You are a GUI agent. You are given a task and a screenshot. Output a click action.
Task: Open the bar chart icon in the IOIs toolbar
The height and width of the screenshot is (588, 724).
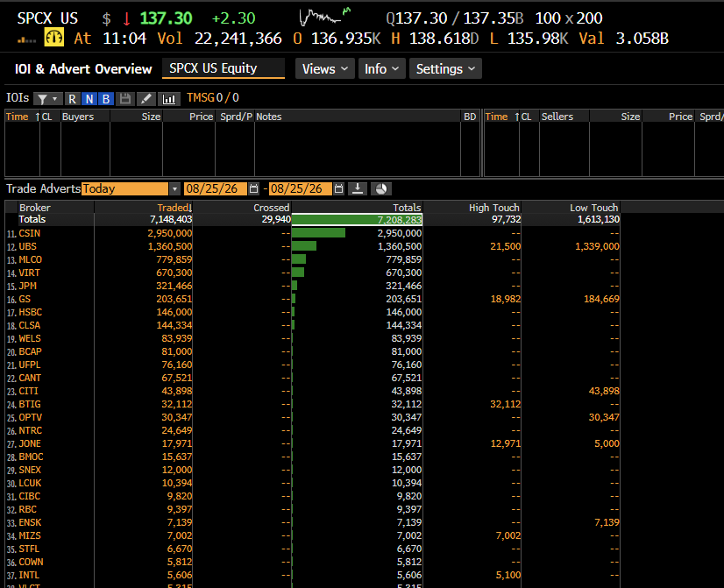[x=169, y=99]
